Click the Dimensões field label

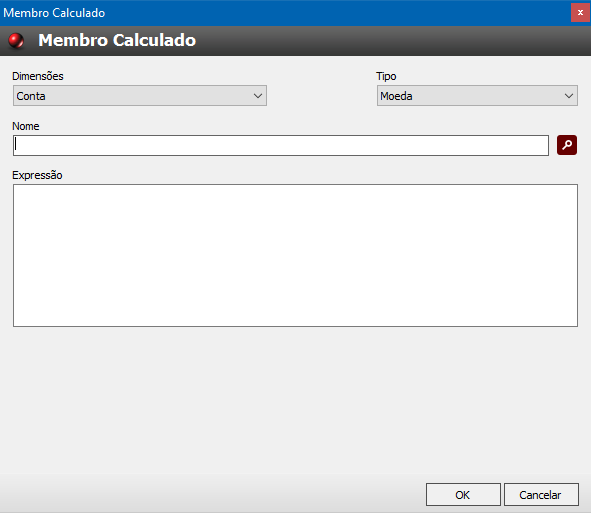(x=38, y=76)
